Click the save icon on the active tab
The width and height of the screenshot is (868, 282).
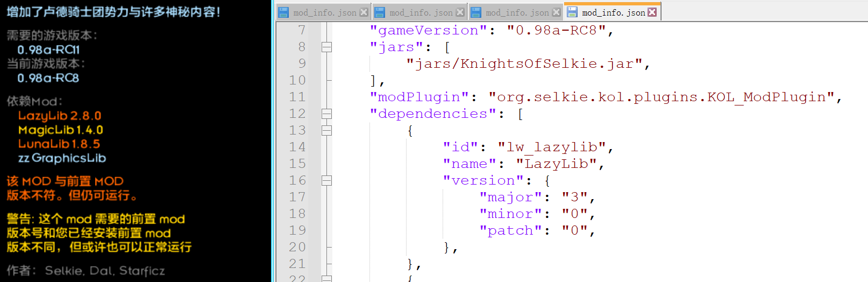pyautogui.click(x=572, y=12)
